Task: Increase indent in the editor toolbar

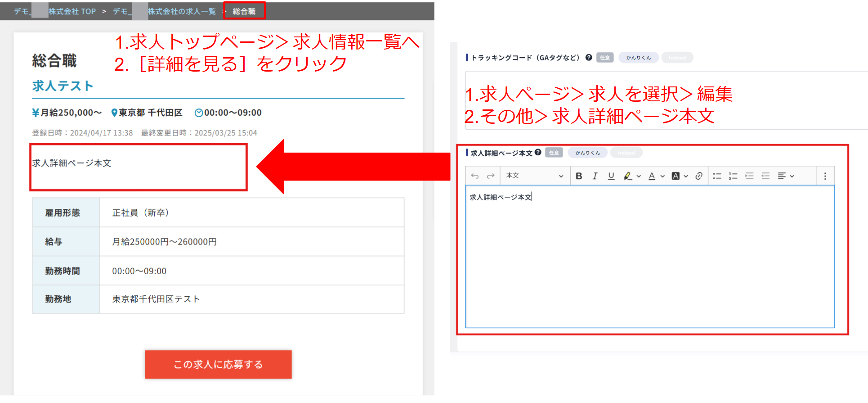Action: 749,176
